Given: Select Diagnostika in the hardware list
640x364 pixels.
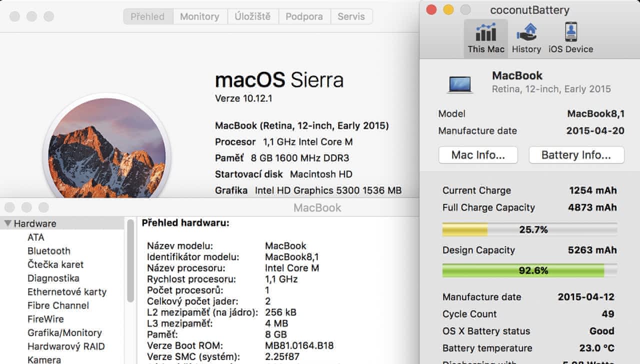Looking at the screenshot, I should click(x=53, y=278).
